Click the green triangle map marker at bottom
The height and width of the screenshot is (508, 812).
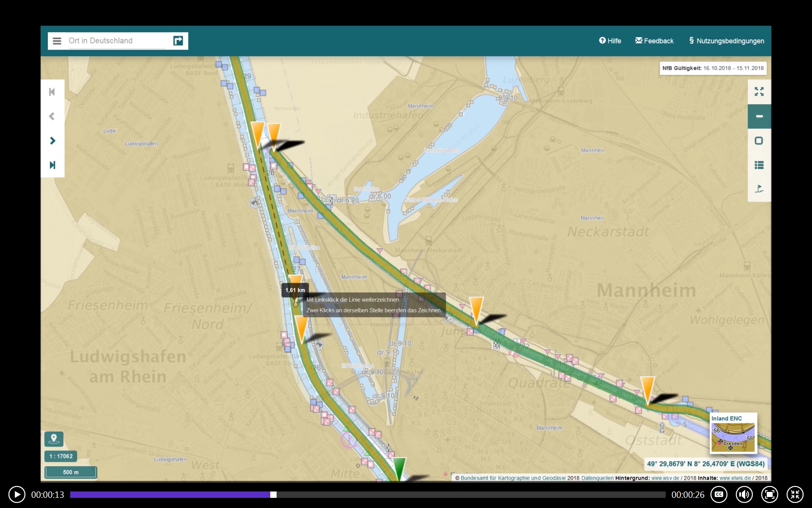(x=399, y=468)
